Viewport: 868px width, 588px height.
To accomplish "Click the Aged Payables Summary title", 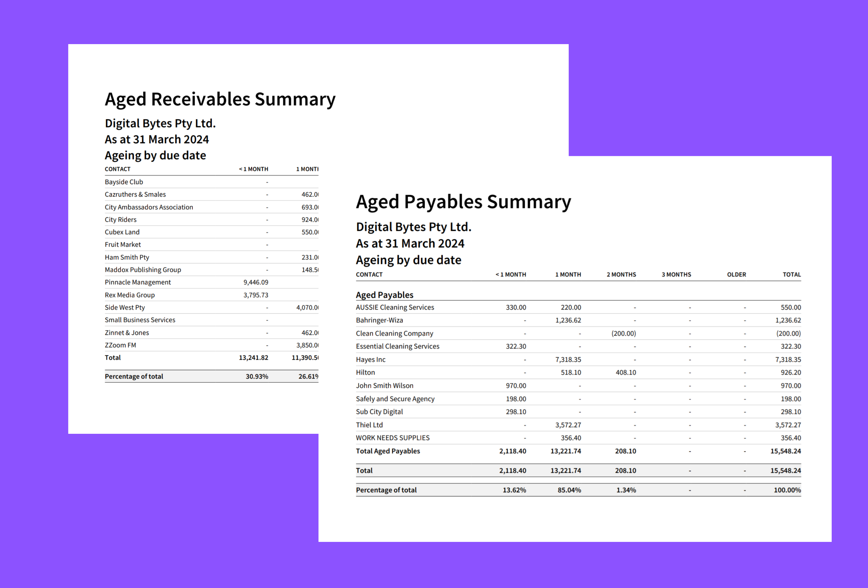I will pos(463,202).
